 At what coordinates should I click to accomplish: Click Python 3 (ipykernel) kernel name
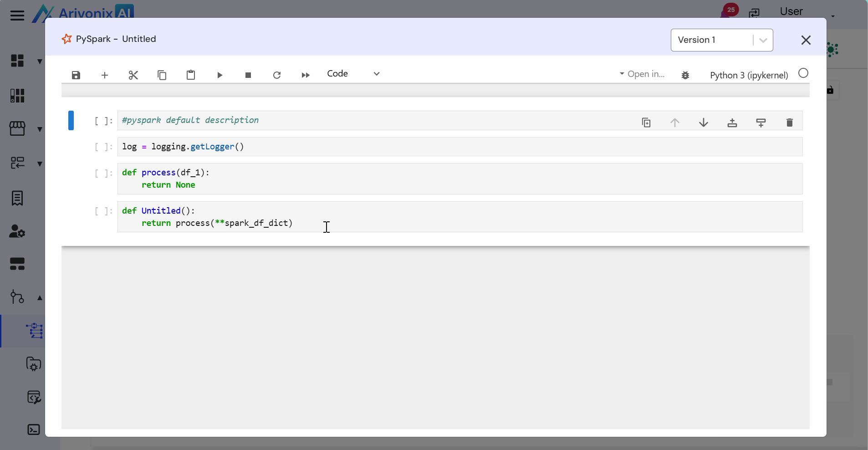tap(749, 75)
